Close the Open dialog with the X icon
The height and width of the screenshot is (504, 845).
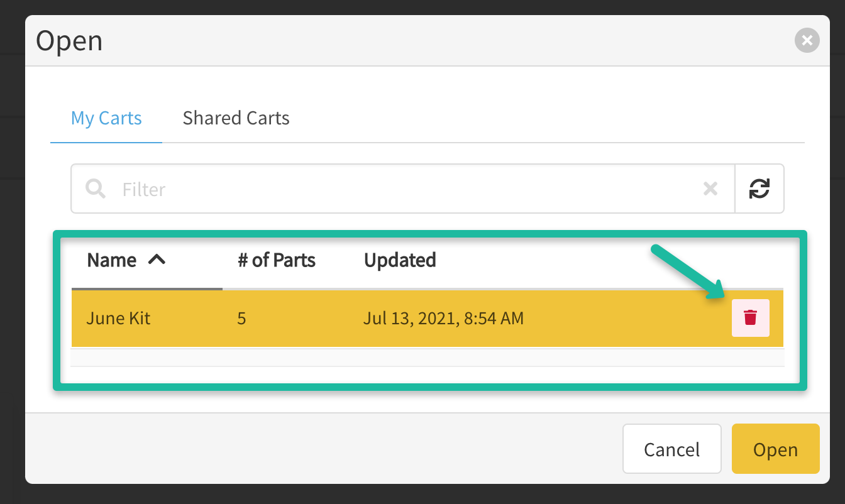pos(807,41)
